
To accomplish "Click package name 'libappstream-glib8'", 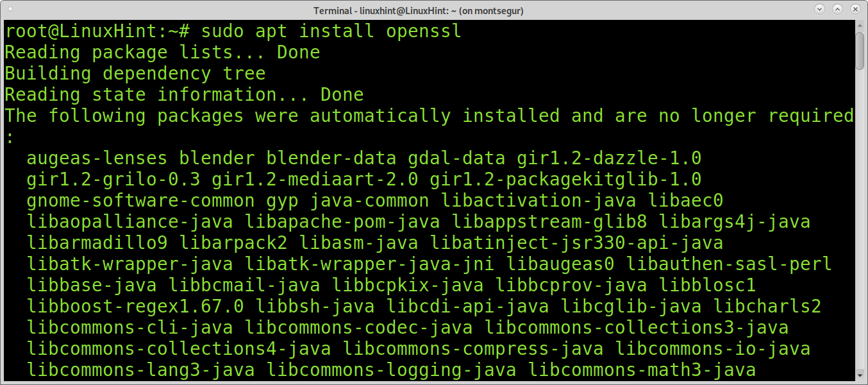I will point(549,221).
